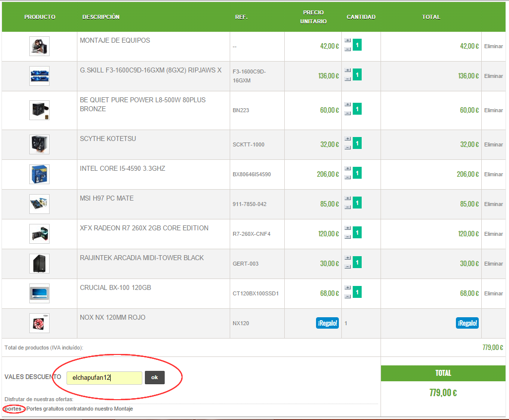The image size is (509, 420).
Task: Increase quantity of BE QUIET PURE POWER
Action: 348,105
